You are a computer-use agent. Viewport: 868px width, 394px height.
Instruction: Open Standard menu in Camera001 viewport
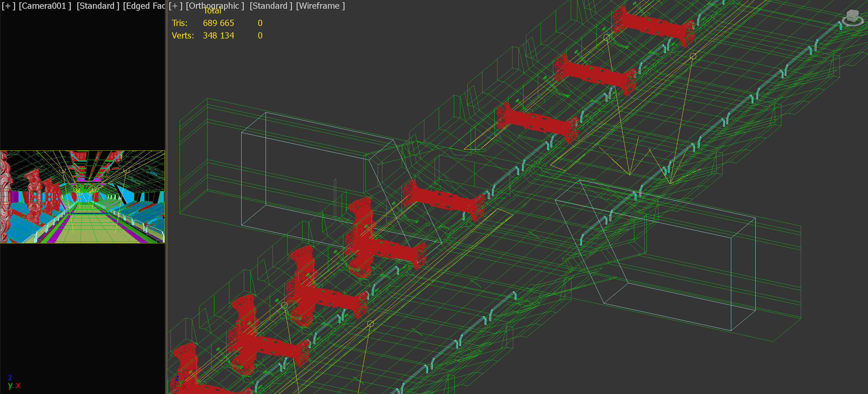[x=98, y=6]
